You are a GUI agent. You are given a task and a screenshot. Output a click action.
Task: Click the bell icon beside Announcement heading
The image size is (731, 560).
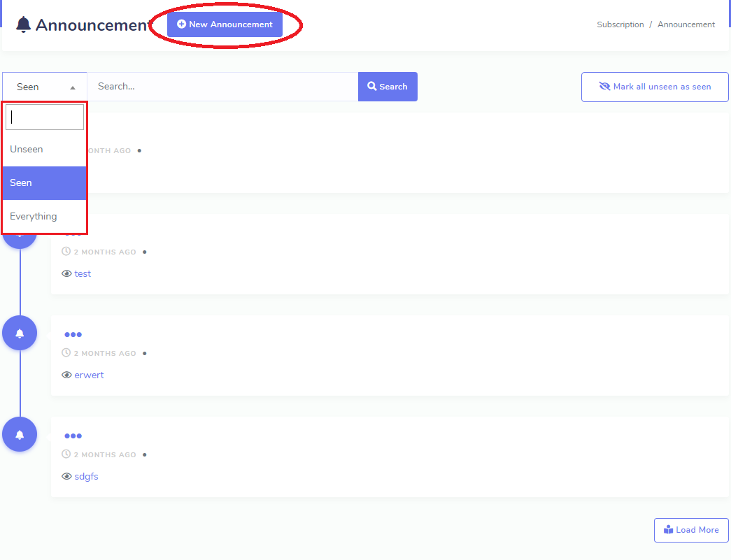click(x=24, y=25)
